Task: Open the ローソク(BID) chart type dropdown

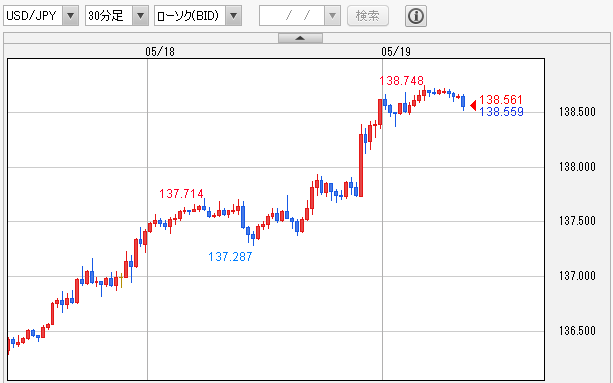Action: (198, 16)
